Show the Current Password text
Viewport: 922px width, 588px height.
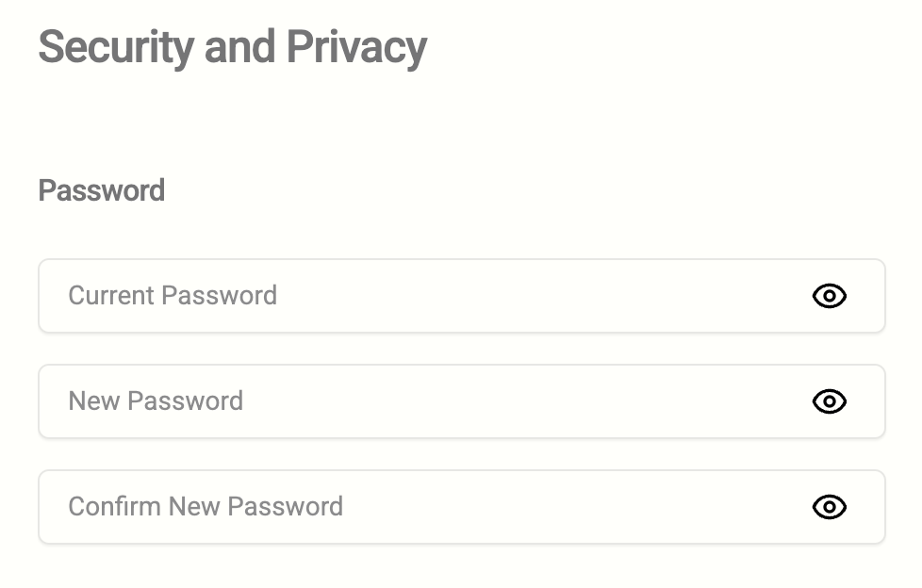pos(829,296)
